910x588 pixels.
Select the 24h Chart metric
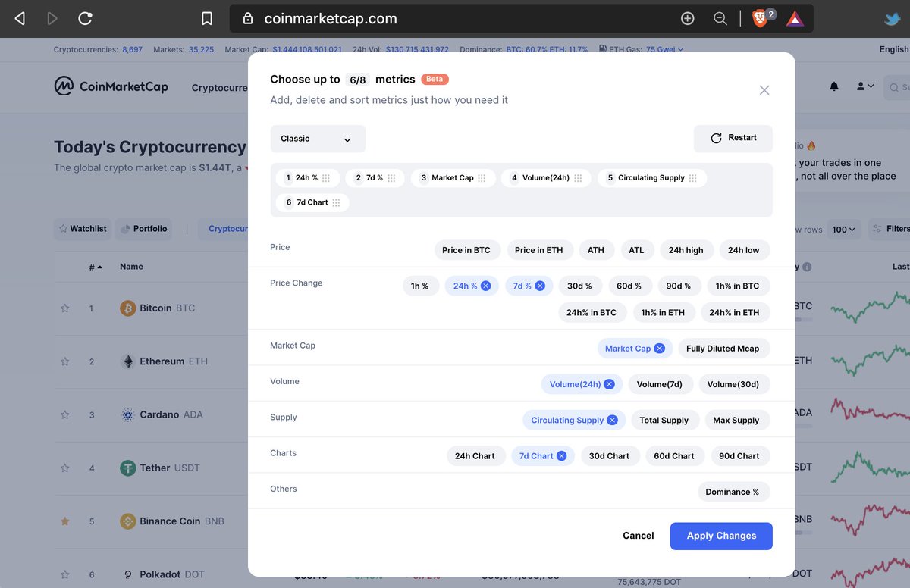pyautogui.click(x=475, y=456)
